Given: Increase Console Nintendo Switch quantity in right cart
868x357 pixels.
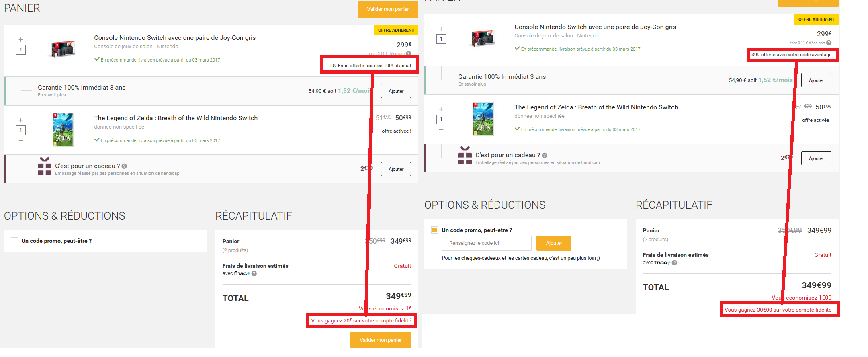Looking at the screenshot, I should tap(441, 29).
